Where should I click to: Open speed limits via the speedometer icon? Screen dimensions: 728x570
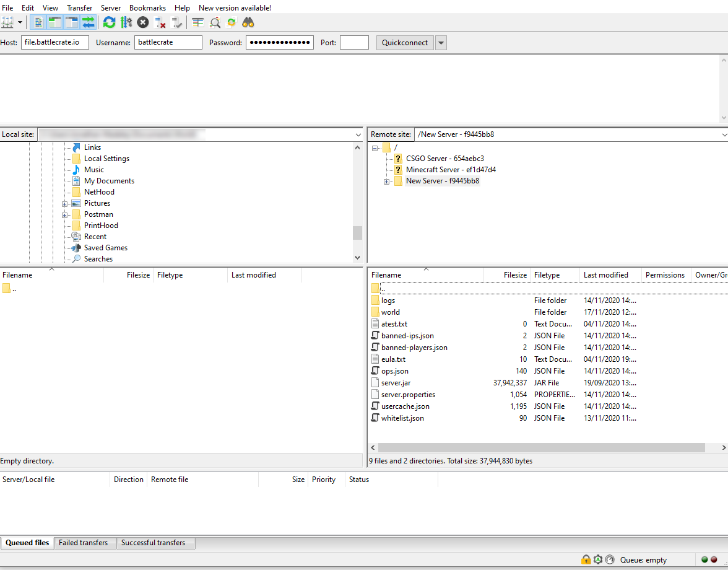pos(610,559)
